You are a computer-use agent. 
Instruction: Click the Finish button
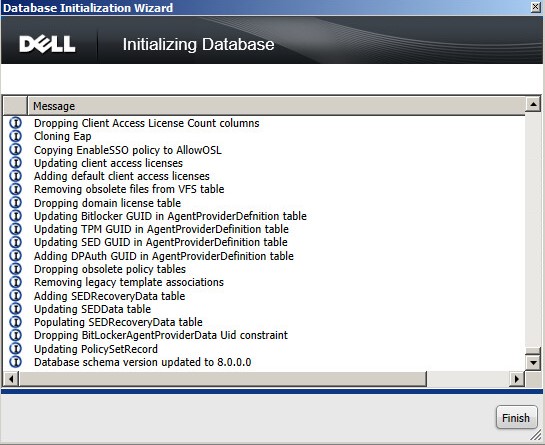516,417
